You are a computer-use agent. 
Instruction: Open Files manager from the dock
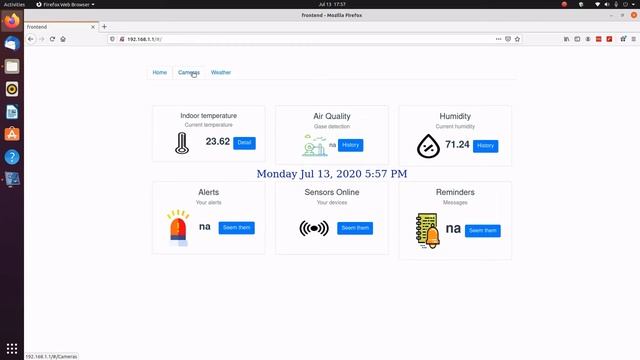[x=12, y=66]
